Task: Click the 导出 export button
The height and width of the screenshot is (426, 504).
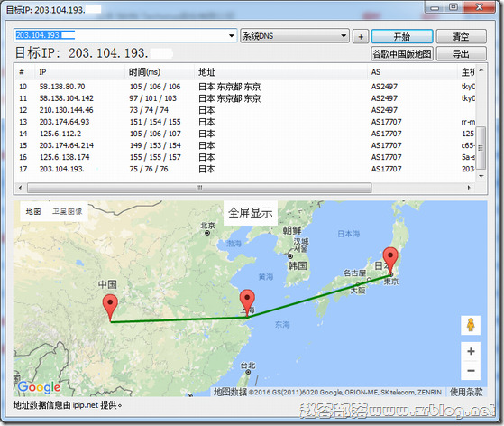Action: tap(461, 53)
